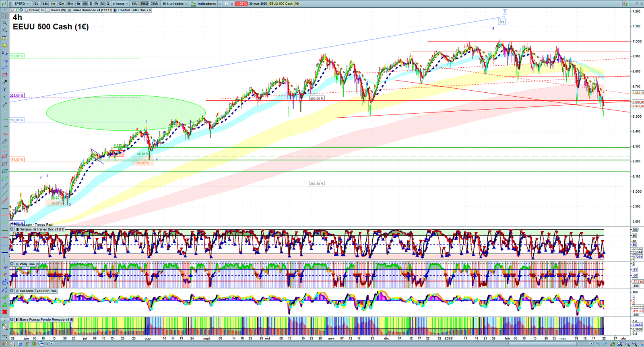Switch to the daily D timeframe
Viewport: 644px width, 347px height.
tap(91, 4)
